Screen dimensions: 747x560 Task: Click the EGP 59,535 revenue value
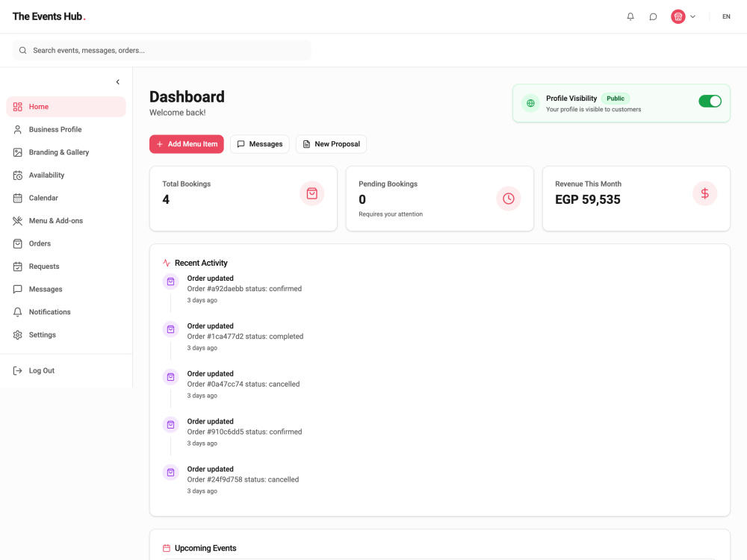[587, 199]
